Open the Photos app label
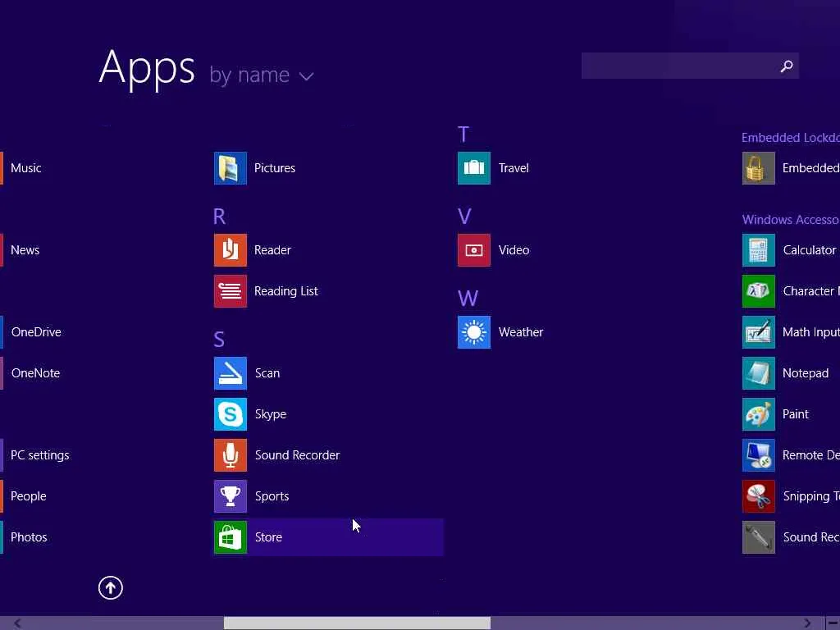This screenshot has width=840, height=630. click(29, 537)
